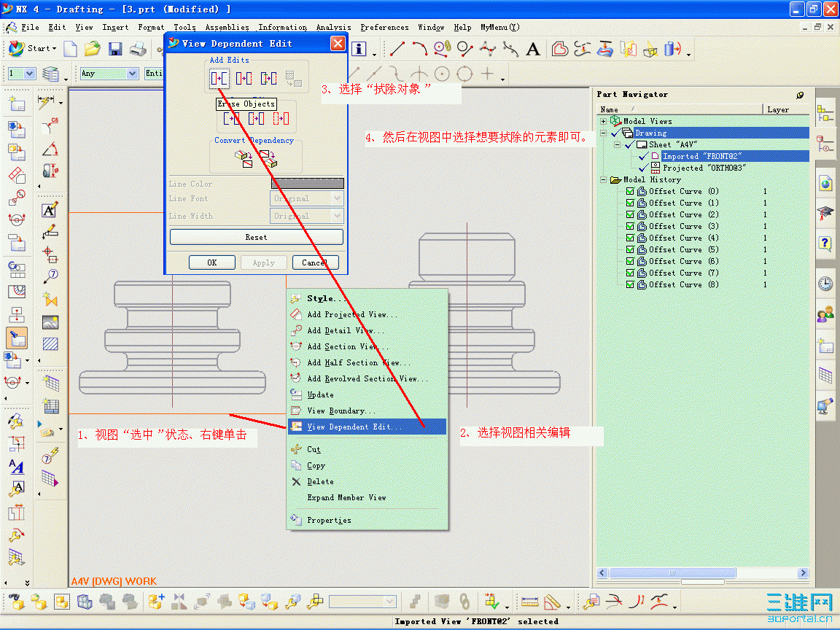Viewport: 840px width, 630px height.
Task: Select Projected "ORTHO@3" in the tree
Action: click(704, 168)
